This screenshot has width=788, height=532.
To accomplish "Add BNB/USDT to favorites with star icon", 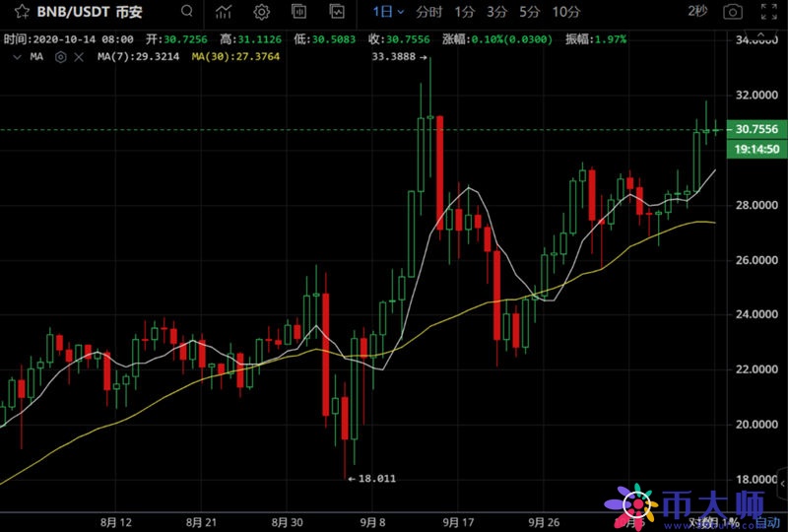I will click(14, 13).
